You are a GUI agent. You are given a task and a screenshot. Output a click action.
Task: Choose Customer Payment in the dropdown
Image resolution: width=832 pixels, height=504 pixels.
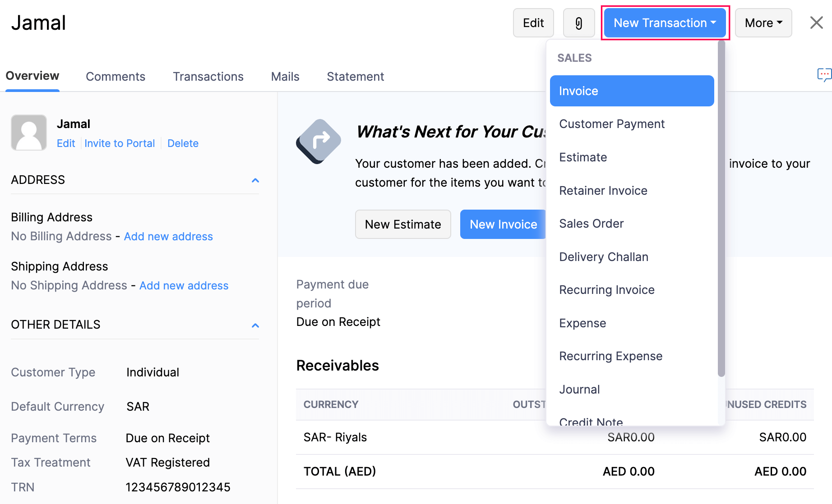click(611, 124)
